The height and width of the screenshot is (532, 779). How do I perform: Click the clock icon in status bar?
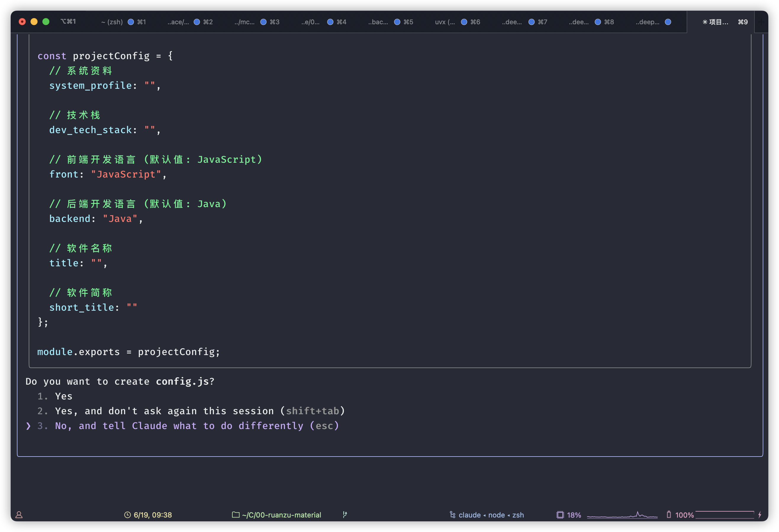127,515
